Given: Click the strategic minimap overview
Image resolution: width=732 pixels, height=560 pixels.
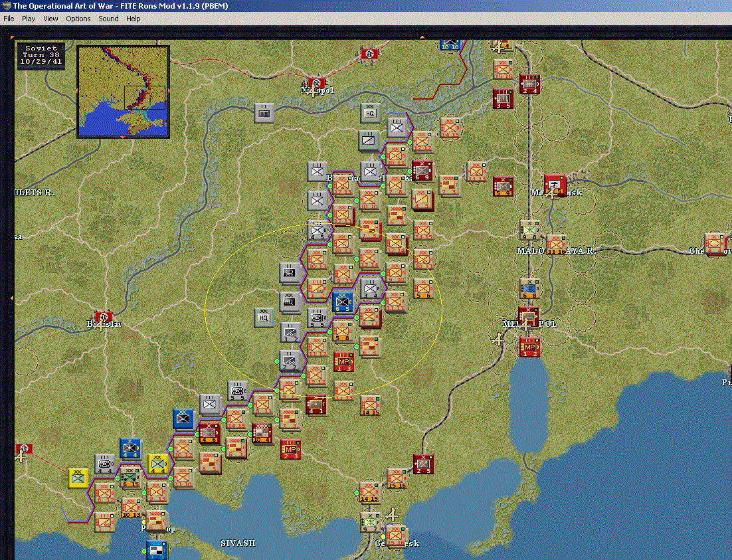Looking at the screenshot, I should [123, 92].
